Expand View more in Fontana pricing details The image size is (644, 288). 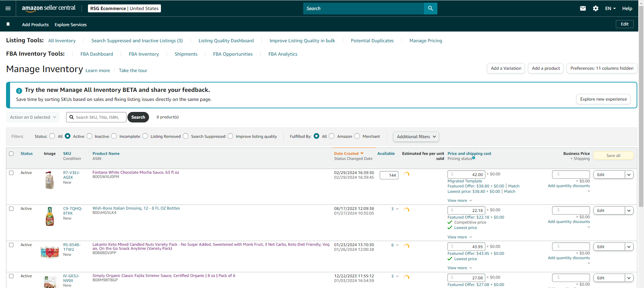pos(460,200)
